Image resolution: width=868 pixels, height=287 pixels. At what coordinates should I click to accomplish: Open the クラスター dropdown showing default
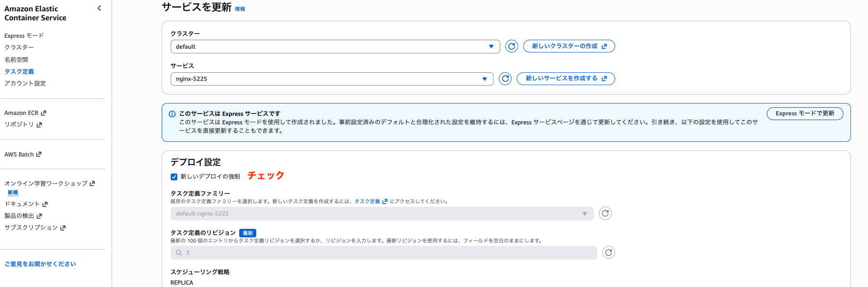(x=335, y=46)
